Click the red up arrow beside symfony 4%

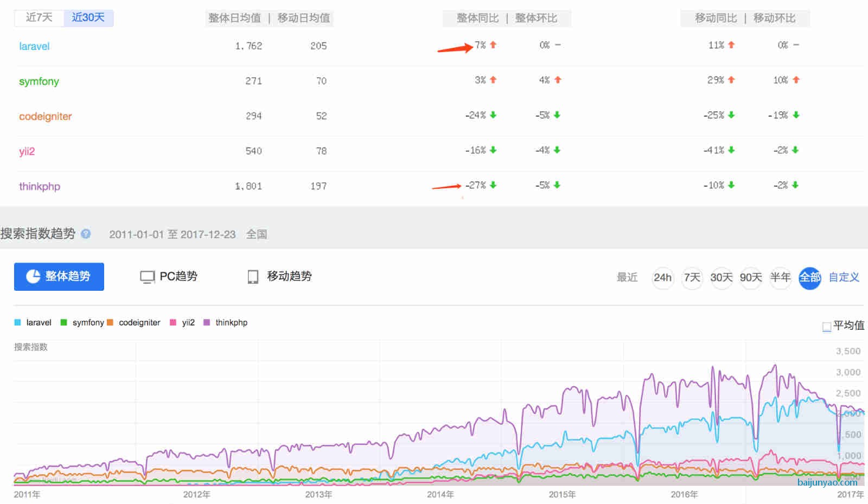pos(558,80)
